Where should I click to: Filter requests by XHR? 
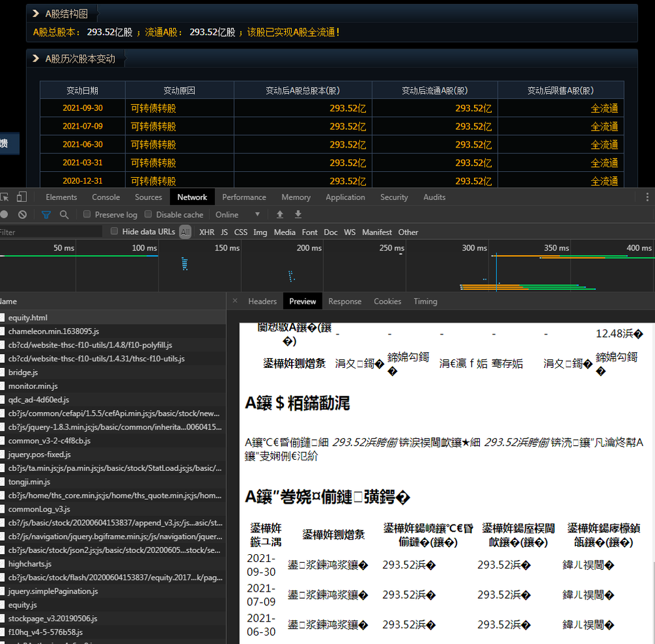click(x=207, y=232)
